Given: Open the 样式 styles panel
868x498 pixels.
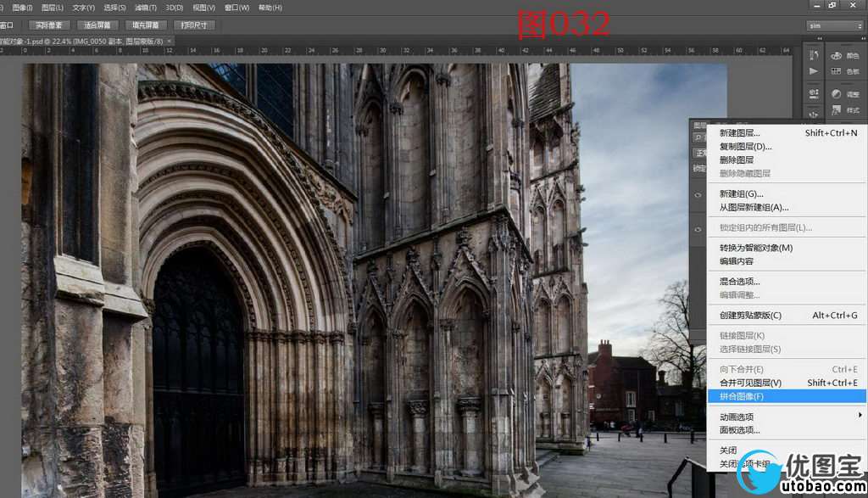Looking at the screenshot, I should [x=845, y=110].
